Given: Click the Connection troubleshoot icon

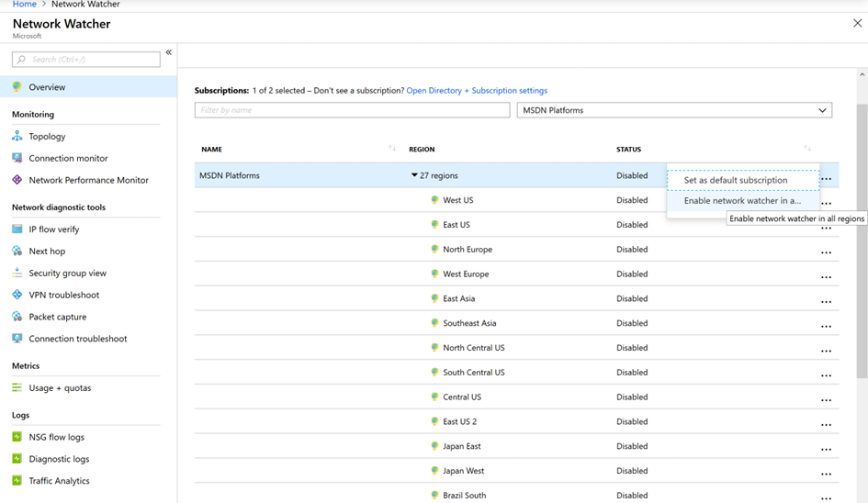Looking at the screenshot, I should click(x=17, y=339).
